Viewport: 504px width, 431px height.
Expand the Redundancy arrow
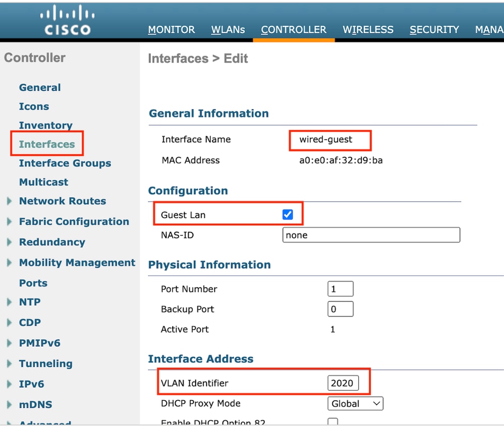tap(9, 242)
